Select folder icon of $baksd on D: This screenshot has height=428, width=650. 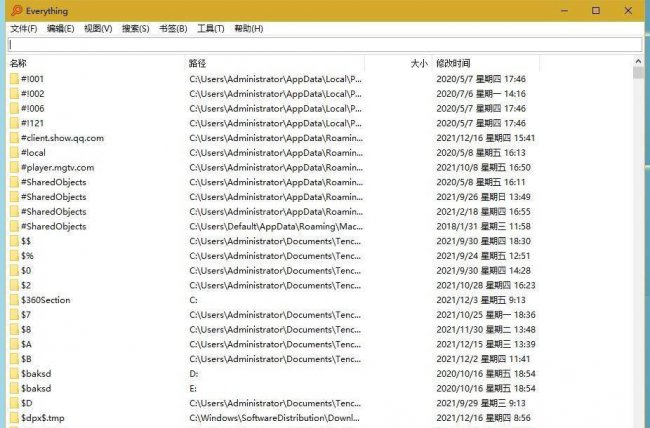click(x=15, y=374)
